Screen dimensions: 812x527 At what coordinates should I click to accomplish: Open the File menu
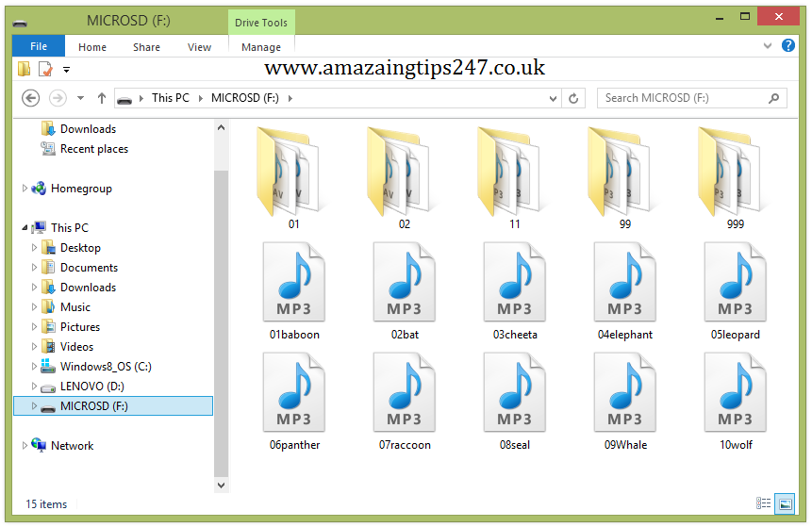pos(39,46)
